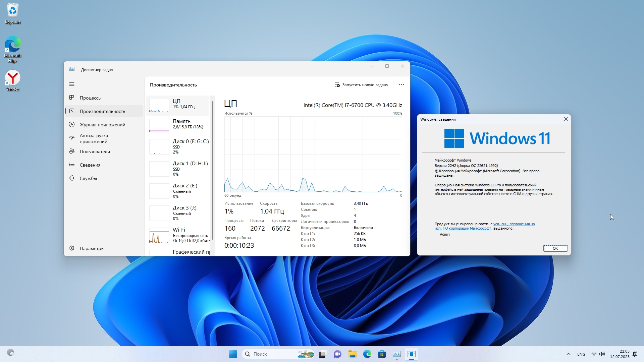The width and height of the screenshot is (644, 362).
Task: Switch the ENG input language indicator
Action: (x=581, y=354)
